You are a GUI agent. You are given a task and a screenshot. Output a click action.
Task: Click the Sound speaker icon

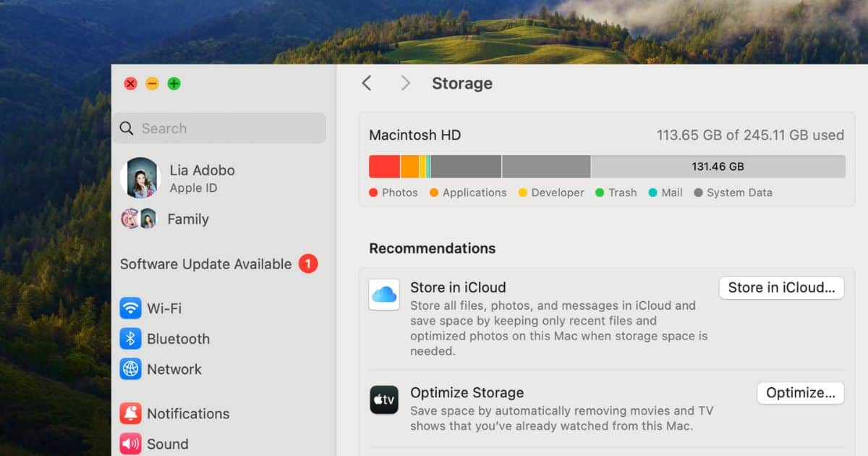(x=131, y=444)
